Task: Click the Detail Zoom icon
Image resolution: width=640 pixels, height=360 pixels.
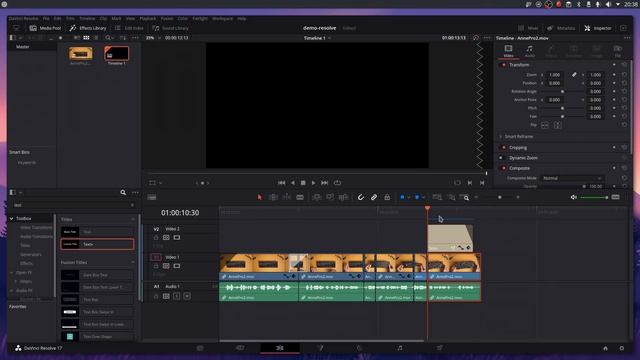Action: (x=451, y=197)
